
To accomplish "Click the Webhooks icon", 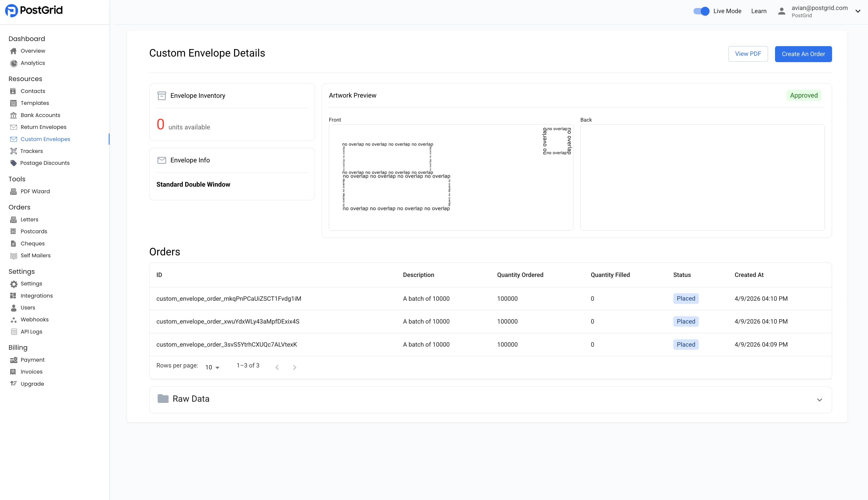I will [x=13, y=320].
